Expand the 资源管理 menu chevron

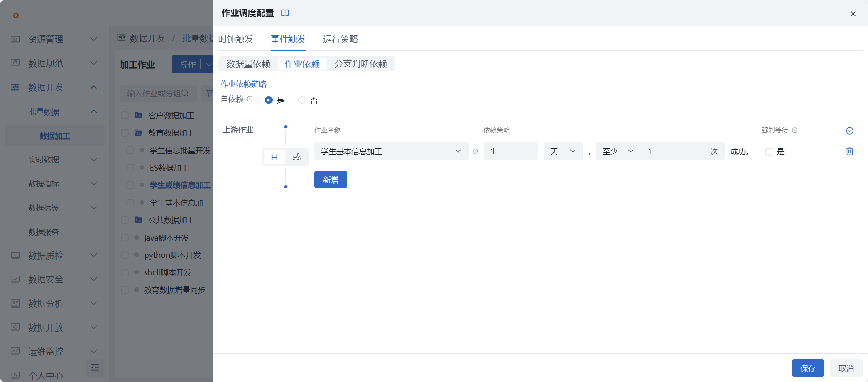[x=94, y=39]
